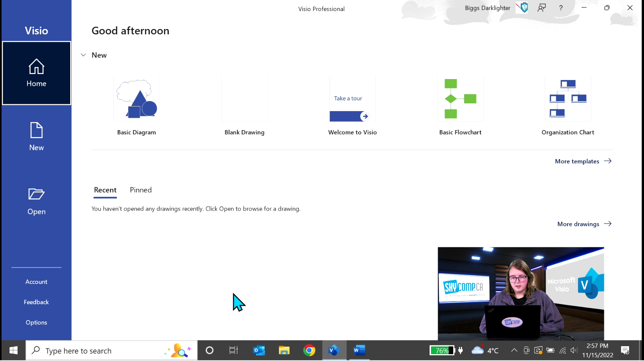Open the Help question mark icon

(x=560, y=8)
